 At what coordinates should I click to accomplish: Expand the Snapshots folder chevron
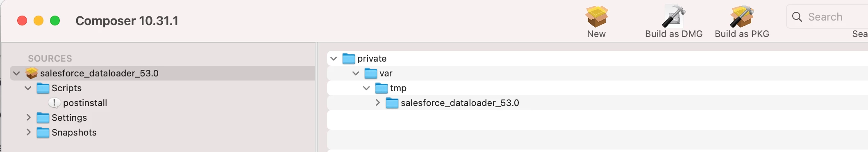tap(28, 132)
